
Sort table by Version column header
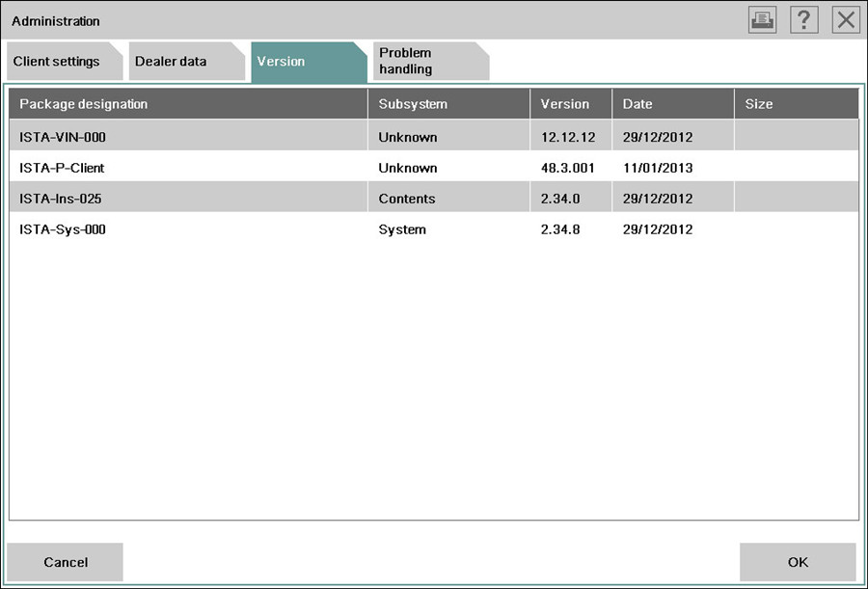(571, 104)
